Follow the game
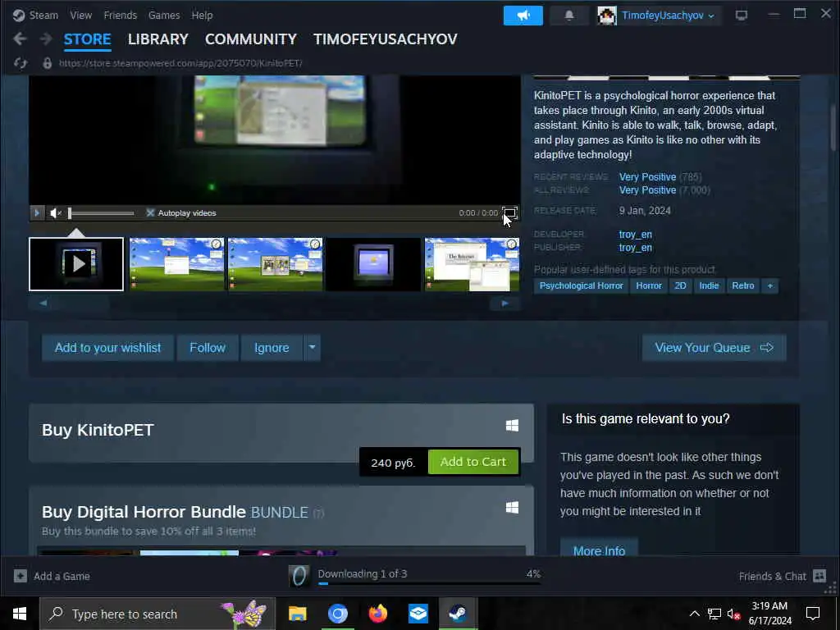Image resolution: width=840 pixels, height=630 pixels. click(x=208, y=348)
